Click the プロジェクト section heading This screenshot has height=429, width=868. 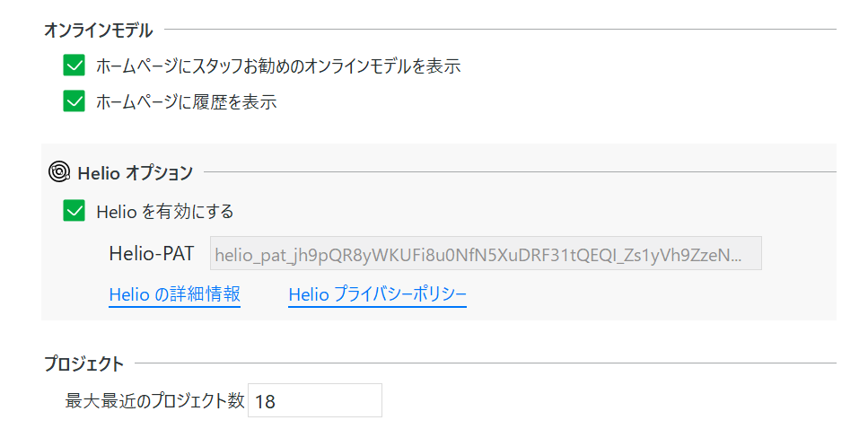(83, 364)
